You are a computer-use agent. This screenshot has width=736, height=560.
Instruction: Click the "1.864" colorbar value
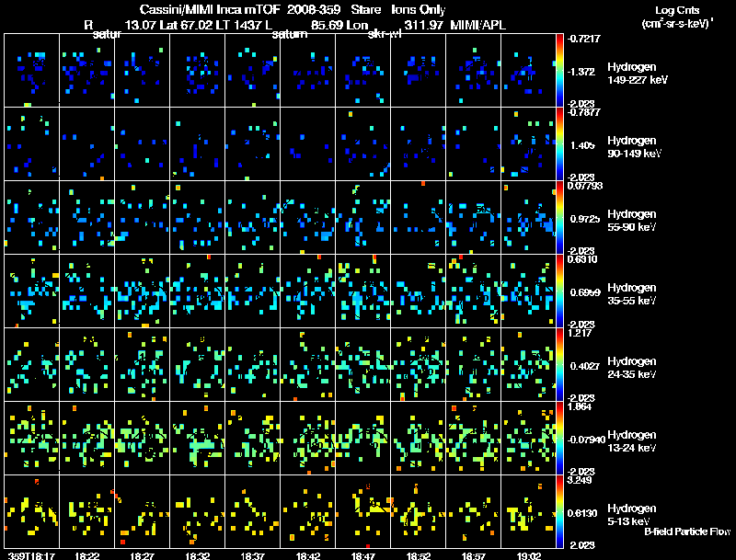[581, 406]
